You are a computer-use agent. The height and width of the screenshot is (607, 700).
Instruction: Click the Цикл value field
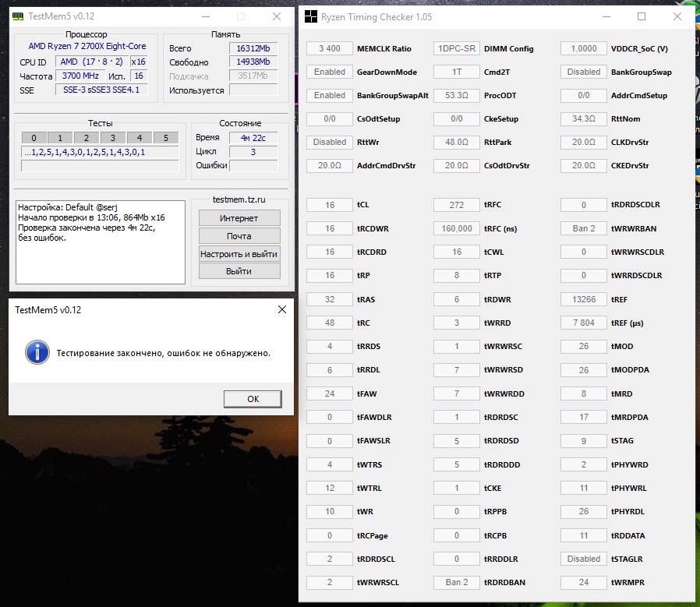click(253, 152)
